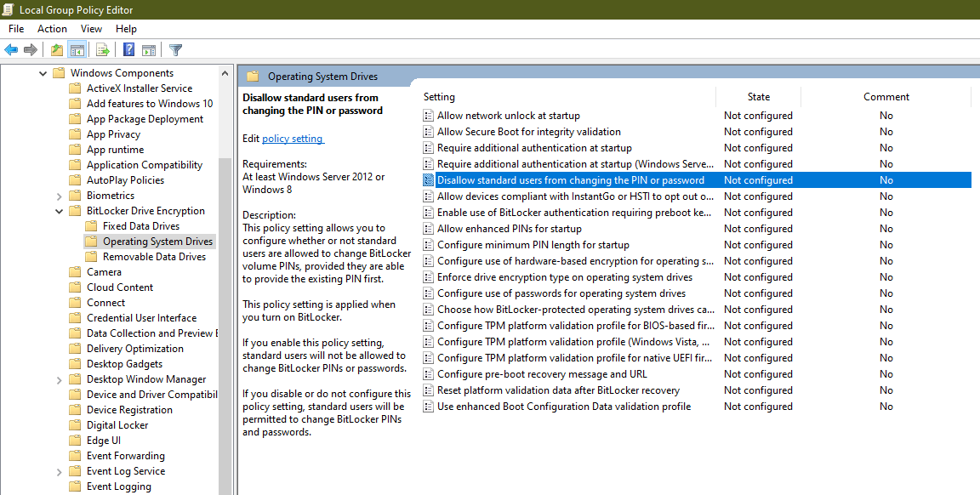Expand the Device and Driver Compatibility node
This screenshot has height=495, width=980.
pos(59,394)
